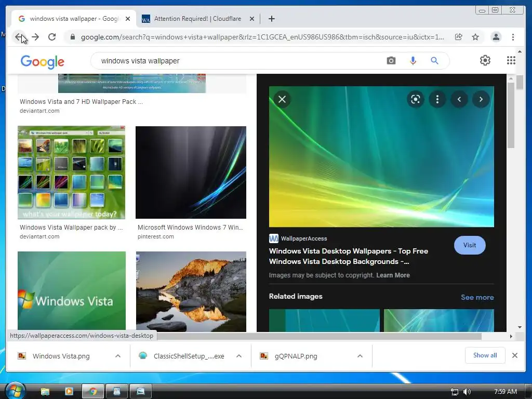This screenshot has width=532, height=399.
Task: Search by image with camera icon
Action: [391, 61]
